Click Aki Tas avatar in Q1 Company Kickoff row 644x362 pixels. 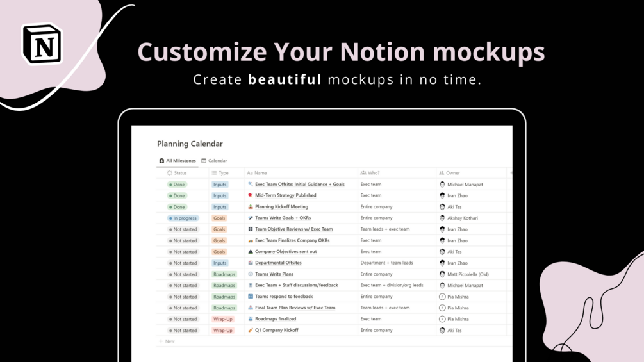(442, 331)
